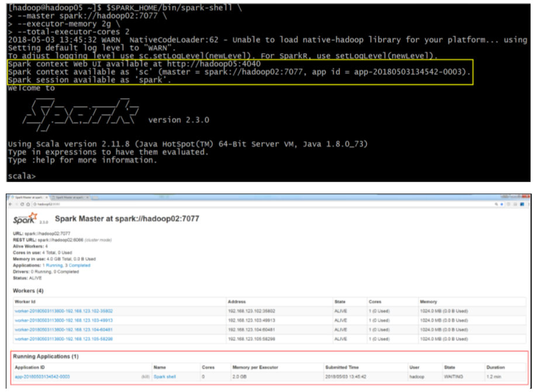Open worker link ending 192.168.123.104-60481

click(x=64, y=329)
